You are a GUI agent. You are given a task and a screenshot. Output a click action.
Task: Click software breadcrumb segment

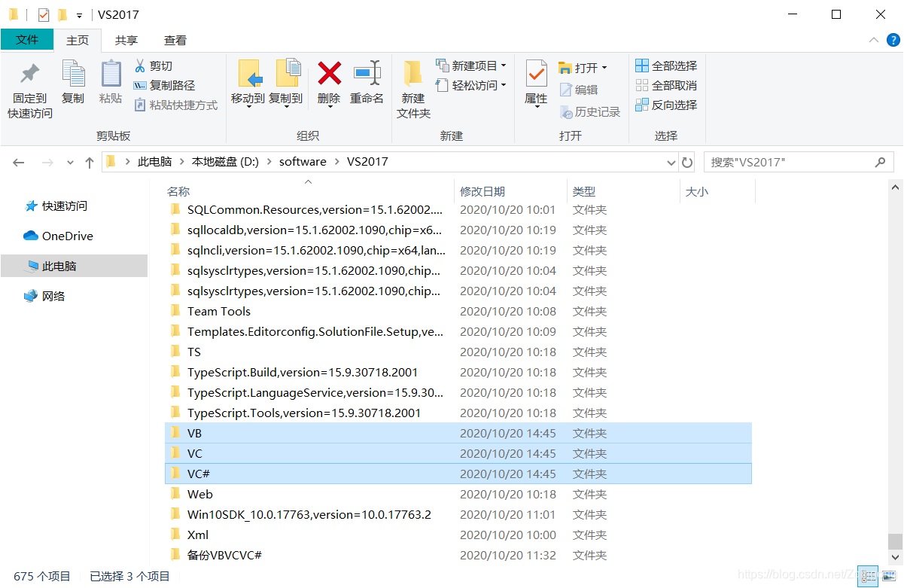tap(303, 162)
